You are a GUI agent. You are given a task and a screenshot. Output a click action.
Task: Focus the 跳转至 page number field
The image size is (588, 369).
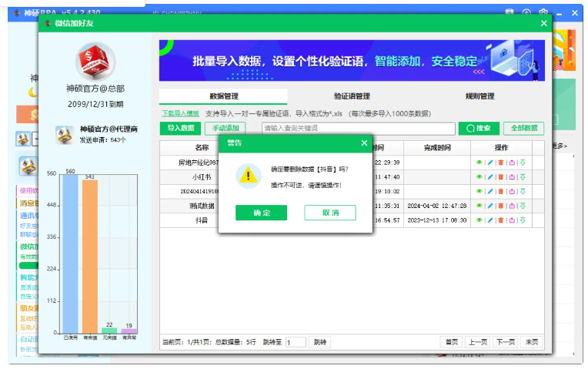[x=296, y=342]
